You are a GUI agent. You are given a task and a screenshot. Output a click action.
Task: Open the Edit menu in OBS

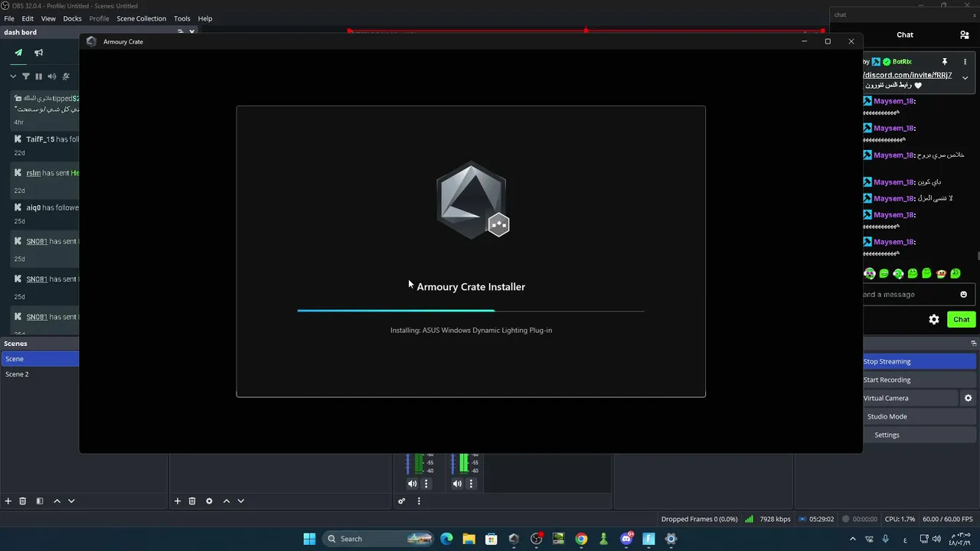[x=28, y=18]
